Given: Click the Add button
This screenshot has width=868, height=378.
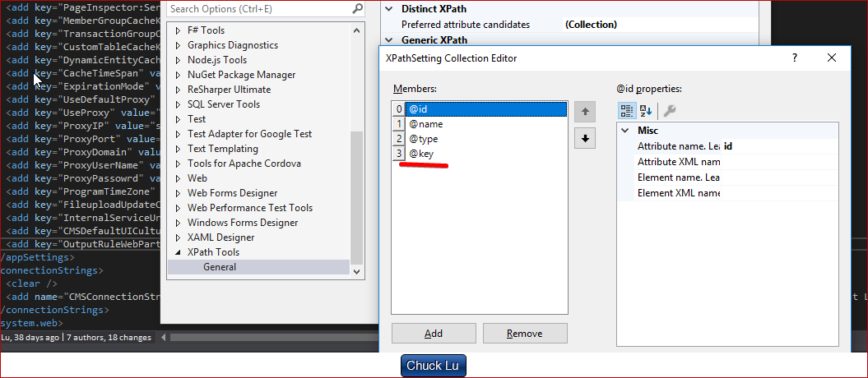Looking at the screenshot, I should (434, 333).
